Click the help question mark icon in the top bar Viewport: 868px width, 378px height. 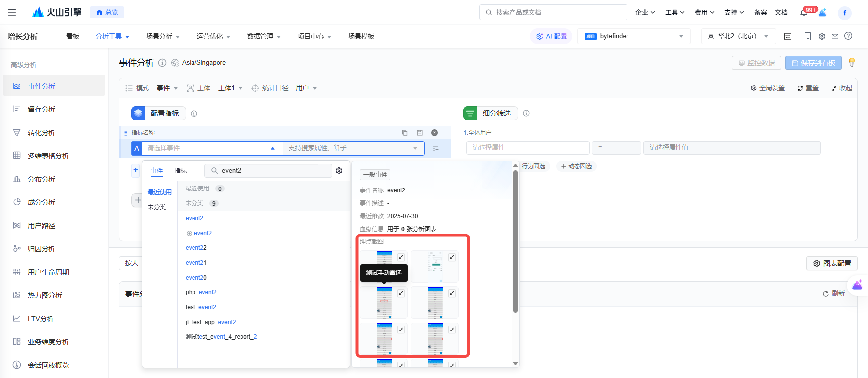848,36
